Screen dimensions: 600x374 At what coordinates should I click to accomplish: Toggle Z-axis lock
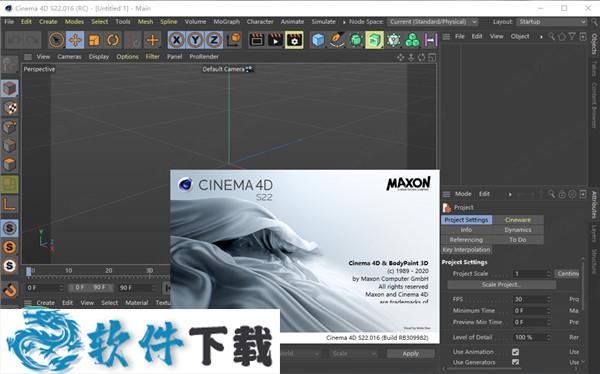pos(214,40)
